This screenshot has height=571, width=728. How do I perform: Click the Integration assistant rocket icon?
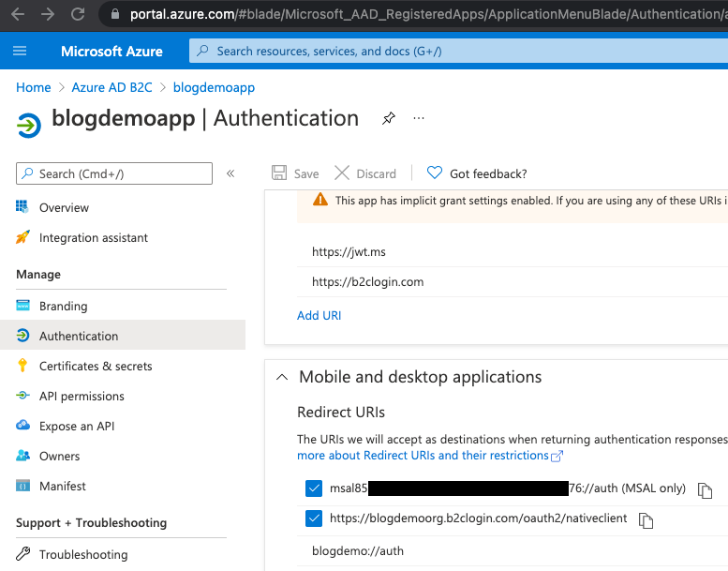pyautogui.click(x=22, y=237)
